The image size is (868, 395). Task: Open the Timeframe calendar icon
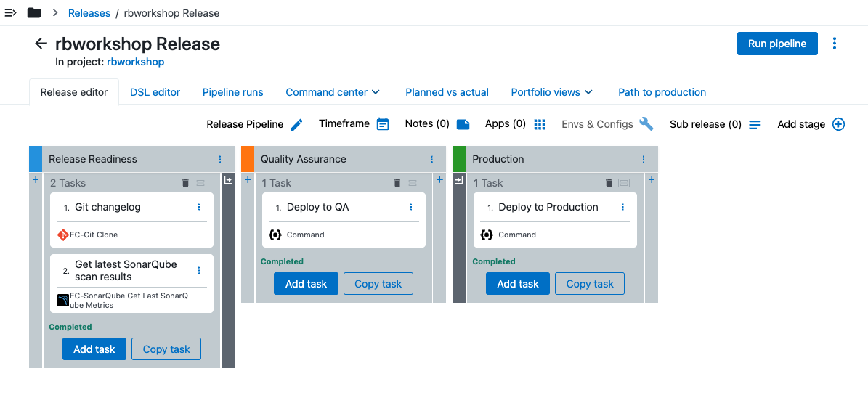point(383,124)
